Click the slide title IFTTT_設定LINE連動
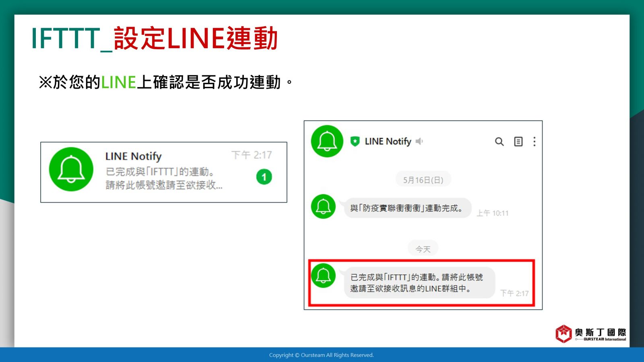644x362 pixels. point(155,39)
